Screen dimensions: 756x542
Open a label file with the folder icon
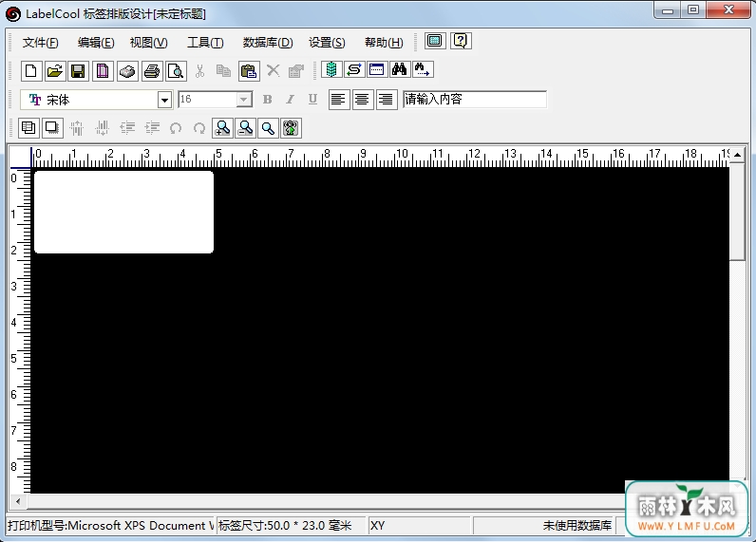[55, 71]
